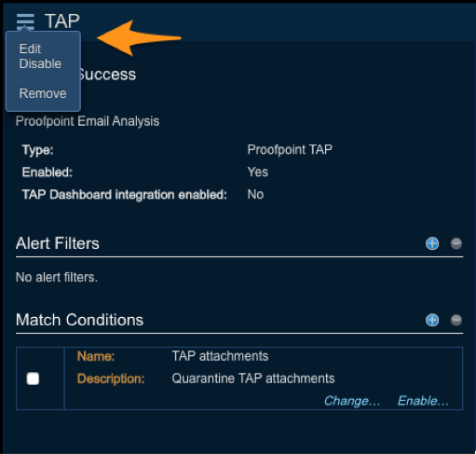Click the TAP Dashboard integration 'No' value

tap(255, 195)
